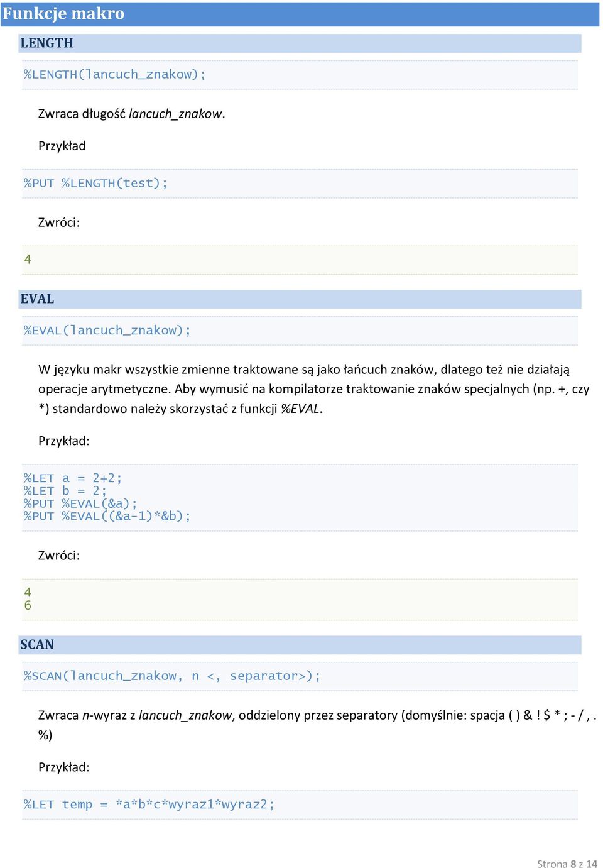Click the Przykład: label above the EVAL code
603x868 pixels.
(x=64, y=441)
